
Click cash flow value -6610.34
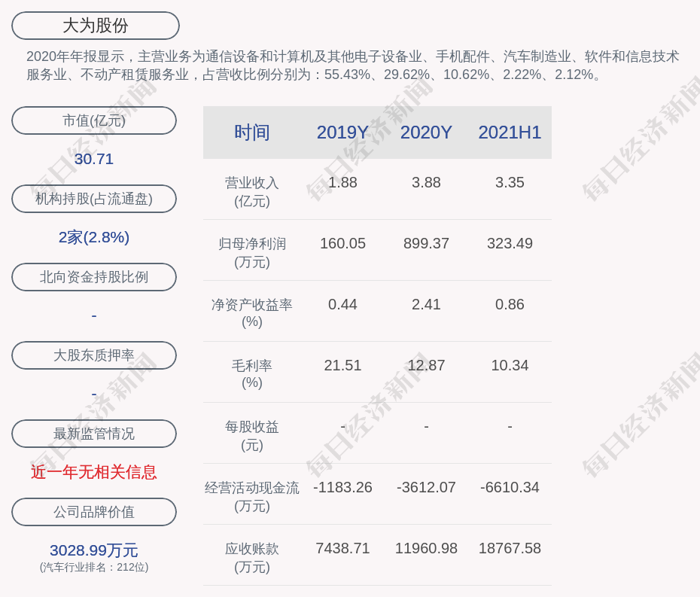coord(510,487)
